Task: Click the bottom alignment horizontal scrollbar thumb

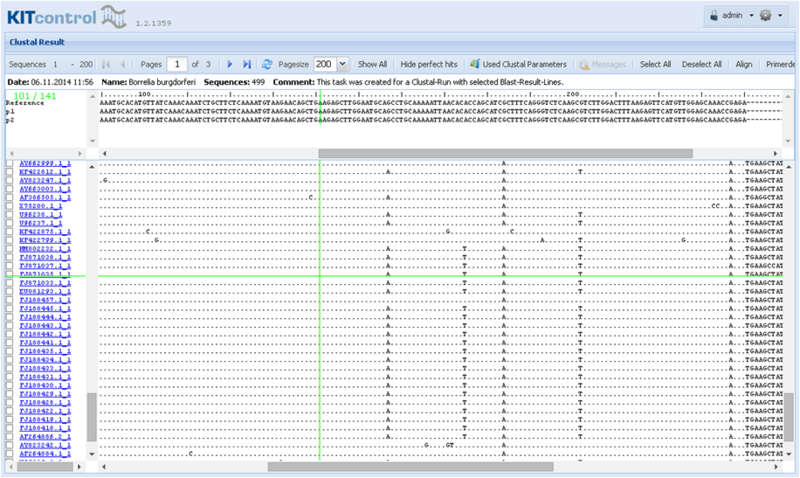Action: [x=411, y=466]
